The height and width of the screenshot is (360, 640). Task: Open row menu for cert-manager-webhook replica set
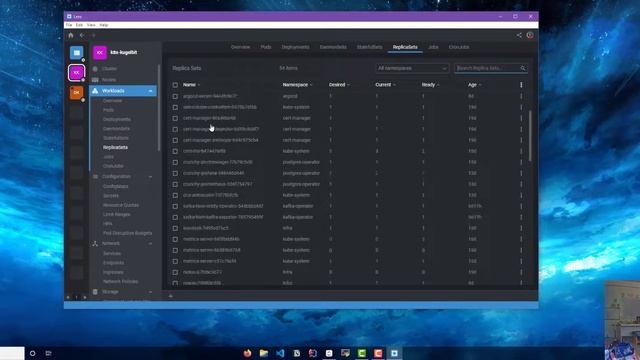521,140
